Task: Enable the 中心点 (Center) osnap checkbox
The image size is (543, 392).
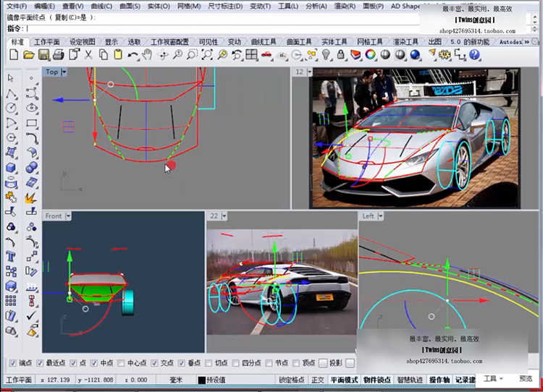Action: click(120, 363)
